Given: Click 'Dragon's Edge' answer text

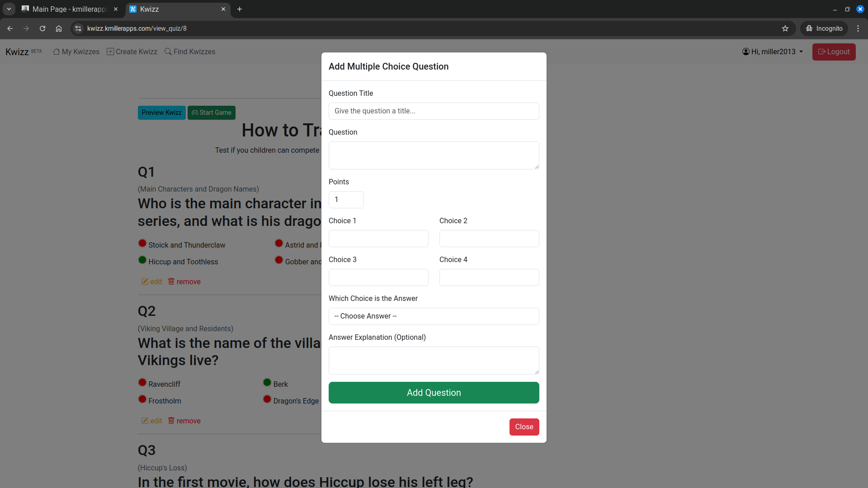Looking at the screenshot, I should point(296,401).
